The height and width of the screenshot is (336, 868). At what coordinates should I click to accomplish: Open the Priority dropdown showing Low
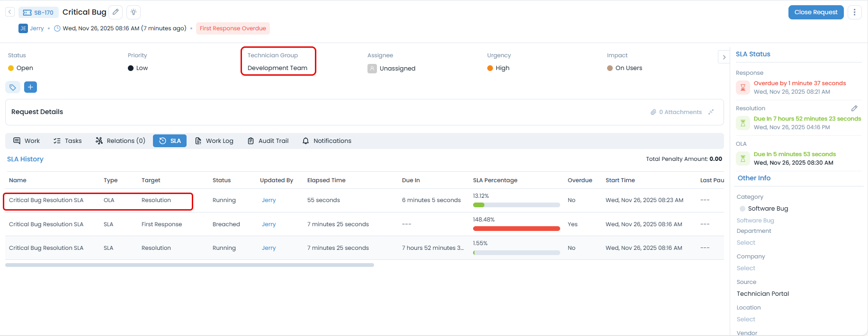tap(142, 68)
